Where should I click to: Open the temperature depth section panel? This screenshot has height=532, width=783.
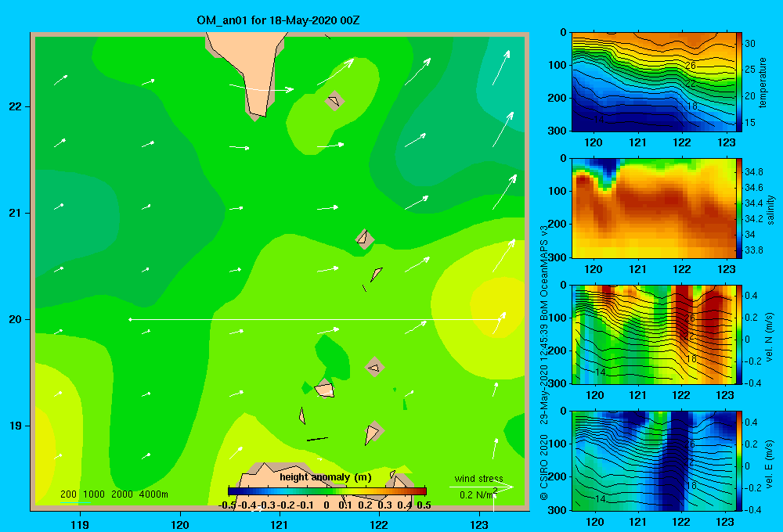(654, 82)
